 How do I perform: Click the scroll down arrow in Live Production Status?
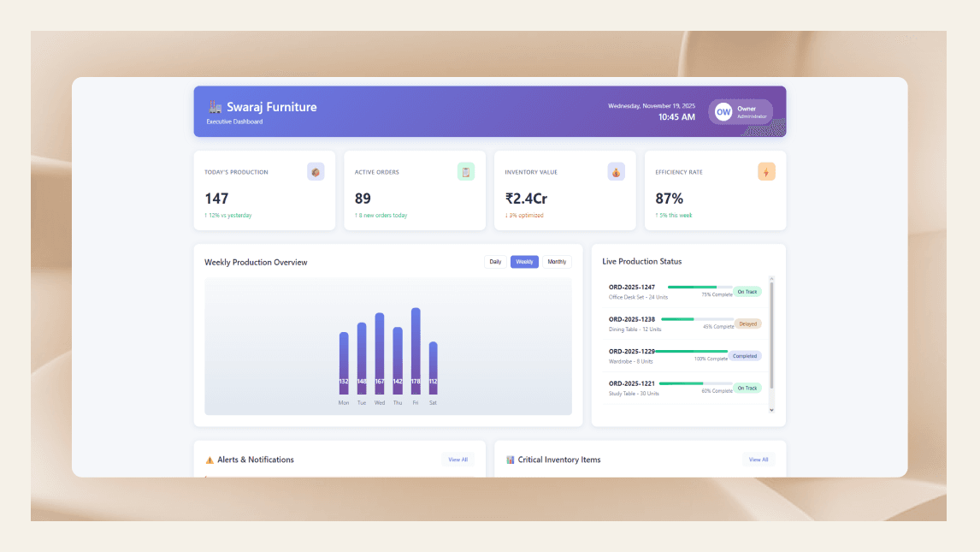(772, 410)
